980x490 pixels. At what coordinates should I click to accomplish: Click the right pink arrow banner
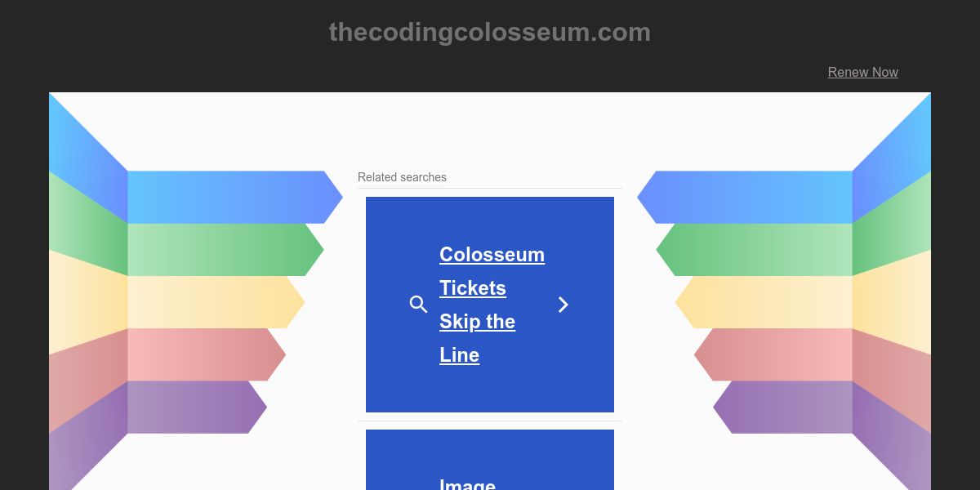[779, 354]
